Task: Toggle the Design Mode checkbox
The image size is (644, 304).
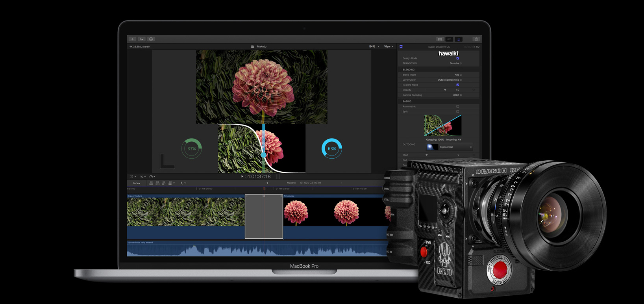Action: pos(458,58)
